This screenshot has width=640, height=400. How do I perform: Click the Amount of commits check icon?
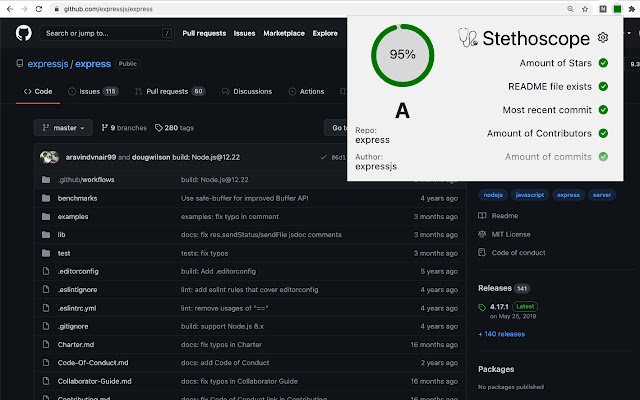pyautogui.click(x=603, y=156)
